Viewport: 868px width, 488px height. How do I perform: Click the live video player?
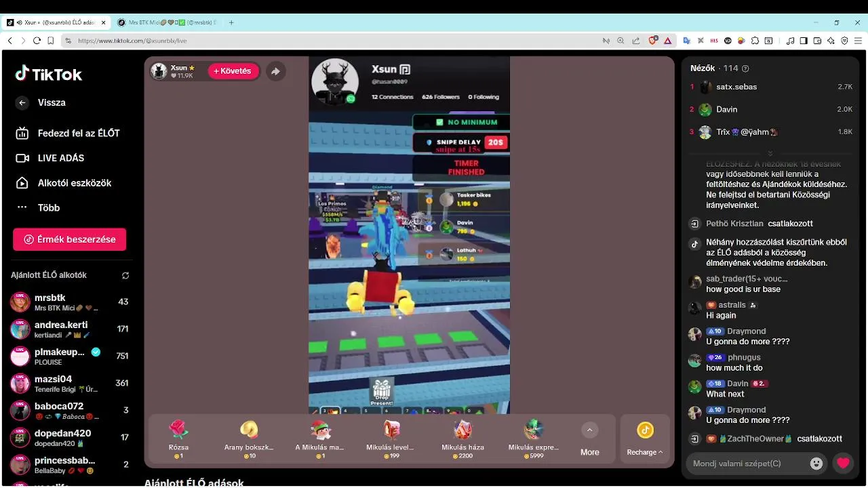pos(409,235)
